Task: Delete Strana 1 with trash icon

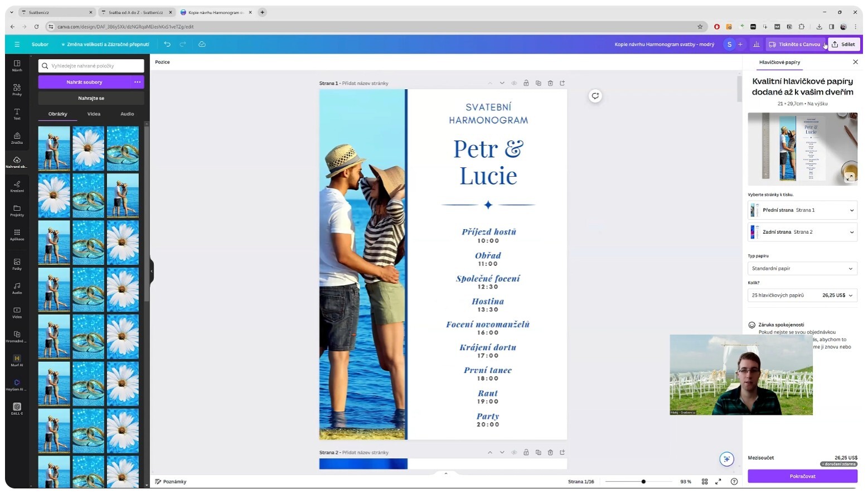Action: (x=550, y=83)
